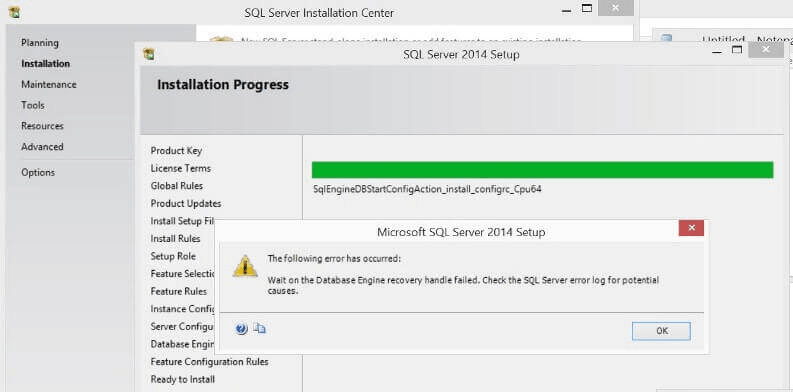This screenshot has width=793, height=392.
Task: Copy error message using the copy icon
Action: pos(259,329)
